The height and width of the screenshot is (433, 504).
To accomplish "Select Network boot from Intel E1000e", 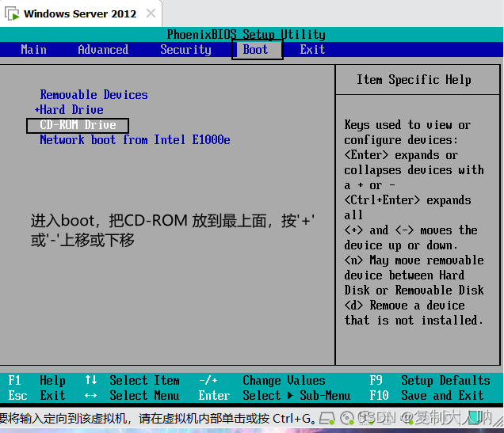I will (135, 140).
